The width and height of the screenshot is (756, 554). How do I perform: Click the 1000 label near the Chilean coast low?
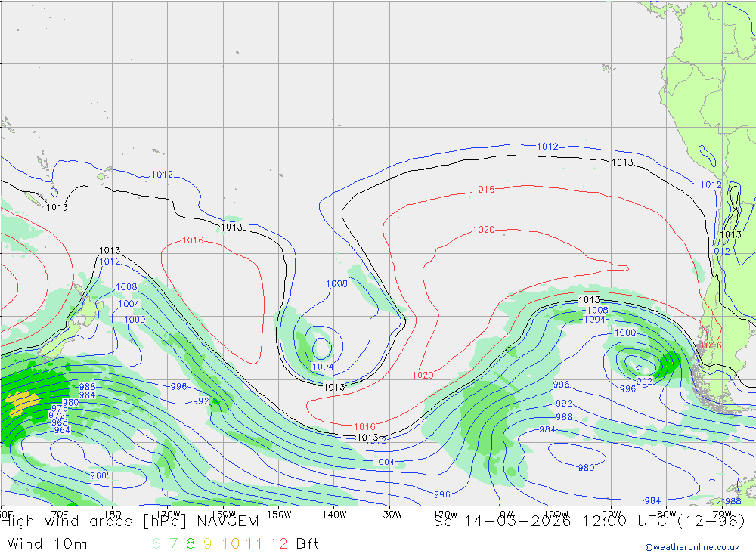[625, 333]
